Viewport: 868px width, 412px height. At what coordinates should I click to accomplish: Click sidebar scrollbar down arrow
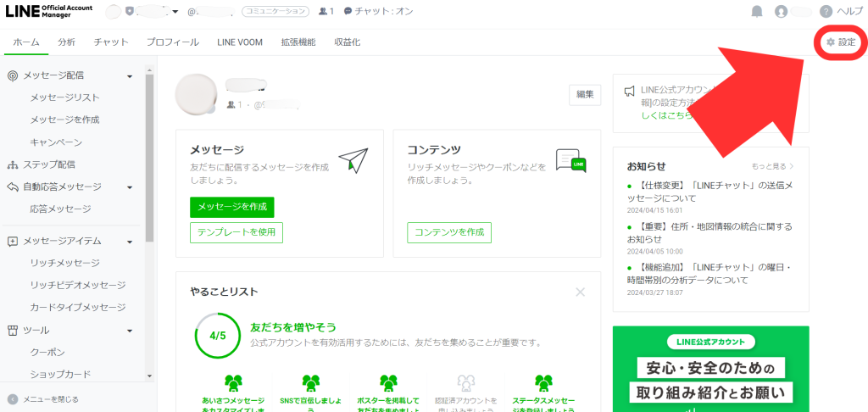pyautogui.click(x=149, y=376)
